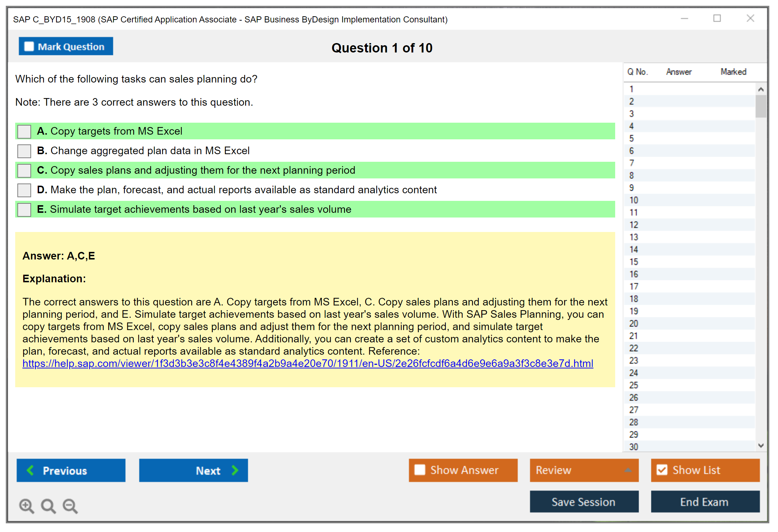The width and height of the screenshot is (778, 532).
Task: Check option A Copy targets from MS Excel
Action: point(24,131)
